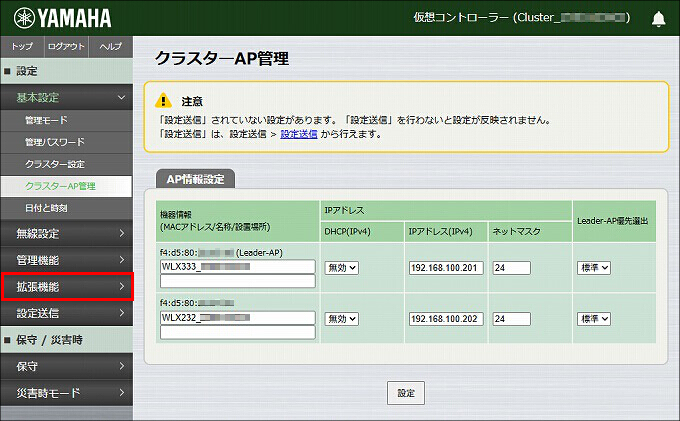Screen dimensions: 680x421
Task: Click the 仮想コントローラー cluster title text
Action: [521, 18]
